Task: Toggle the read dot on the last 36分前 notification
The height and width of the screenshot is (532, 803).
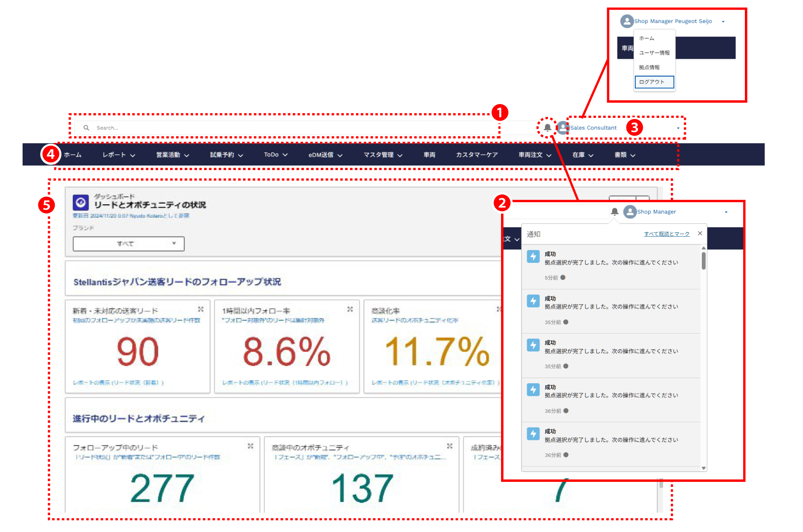Action: (x=566, y=455)
